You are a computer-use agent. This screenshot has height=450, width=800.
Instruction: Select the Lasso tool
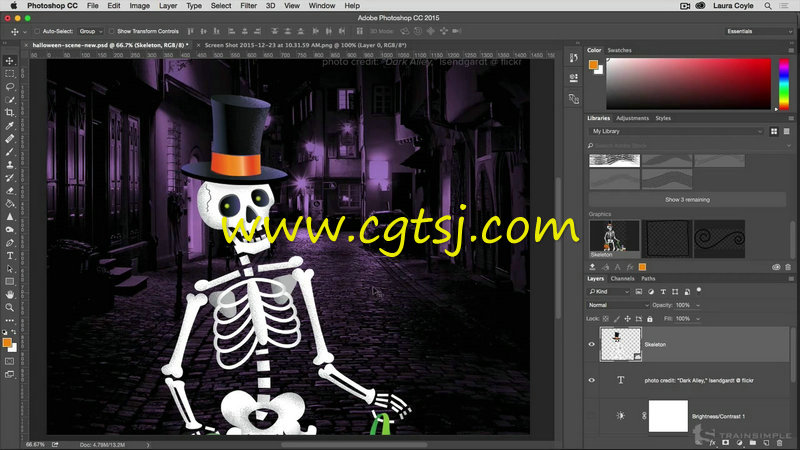coord(10,87)
